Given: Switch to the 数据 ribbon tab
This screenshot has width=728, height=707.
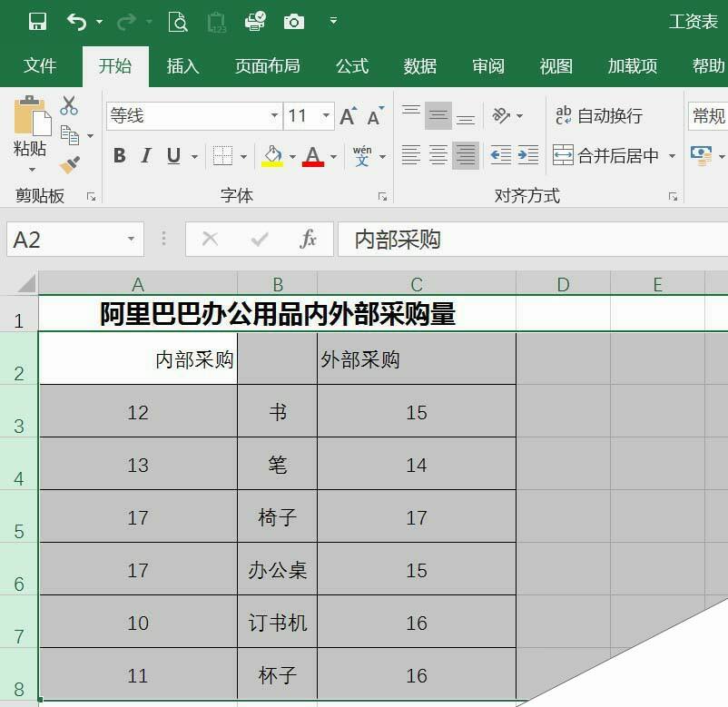Looking at the screenshot, I should (x=420, y=66).
